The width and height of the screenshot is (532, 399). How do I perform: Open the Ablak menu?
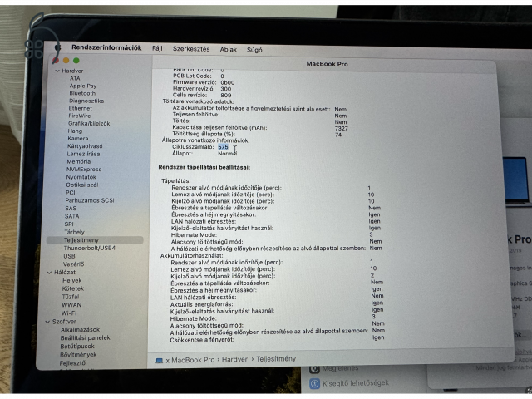click(229, 50)
